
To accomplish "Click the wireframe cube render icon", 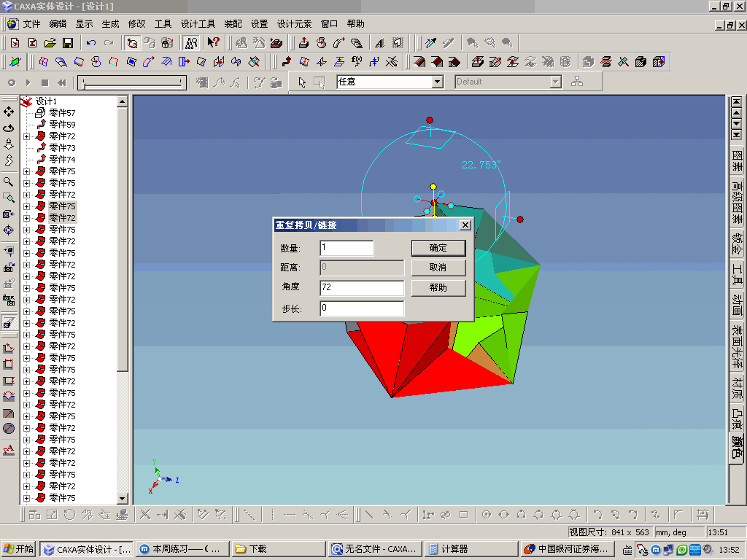I will 659,62.
